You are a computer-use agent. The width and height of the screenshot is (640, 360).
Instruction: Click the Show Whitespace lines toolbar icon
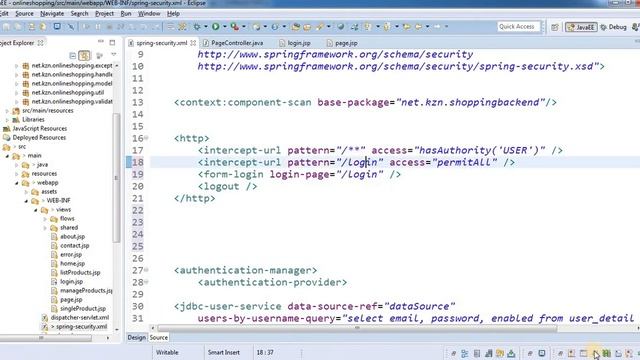click(170, 27)
